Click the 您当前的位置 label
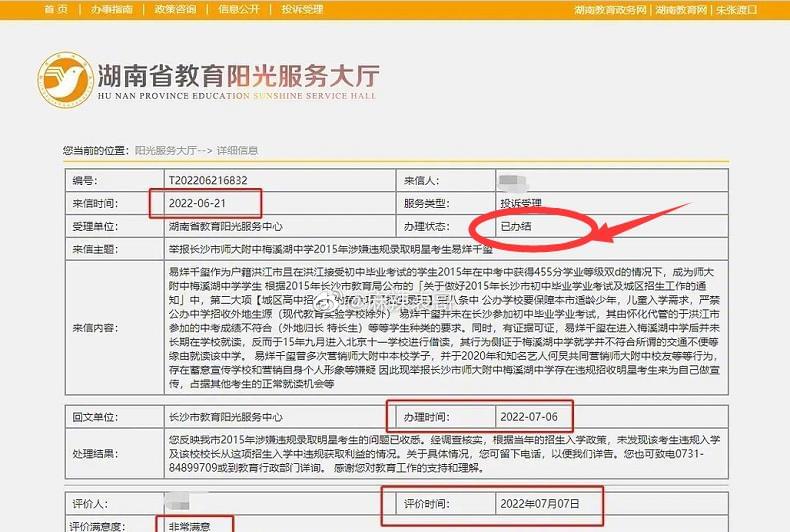Image resolution: width=790 pixels, height=532 pixels. [96, 150]
